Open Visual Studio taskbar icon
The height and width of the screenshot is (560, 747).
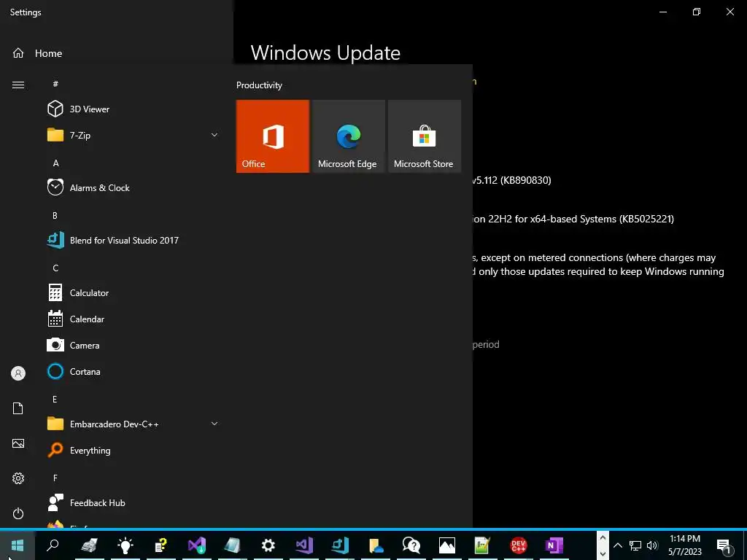point(304,545)
